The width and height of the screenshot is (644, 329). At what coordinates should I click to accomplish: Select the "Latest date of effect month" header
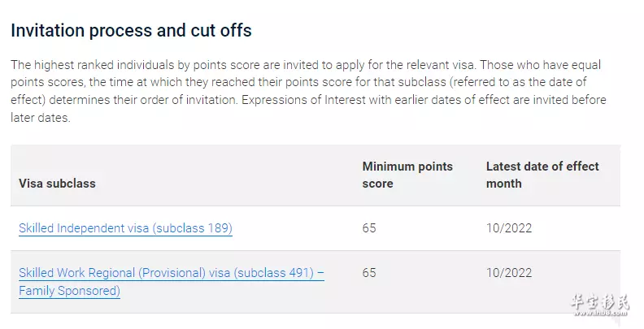[542, 175]
